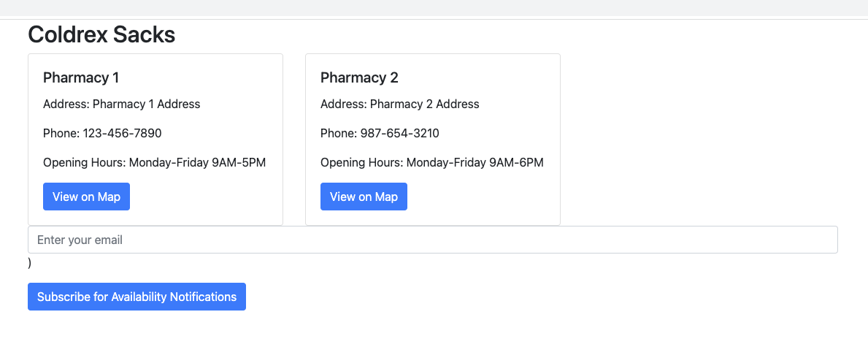Click Monday-Friday 9AM-6PM opening hours text
Image resolution: width=868 pixels, height=339 pixels.
475,162
